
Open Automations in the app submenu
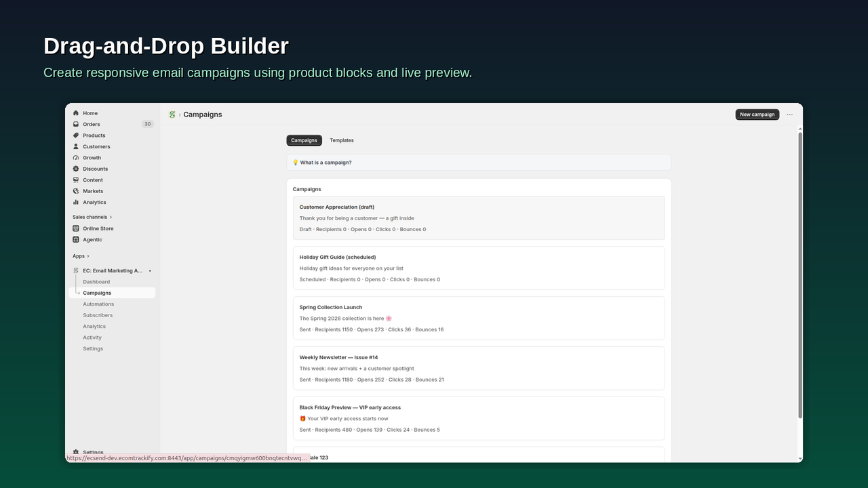98,304
